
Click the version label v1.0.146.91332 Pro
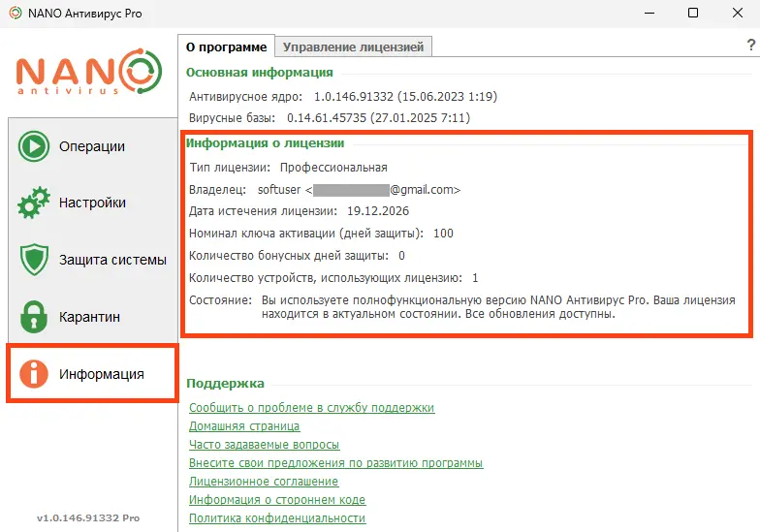(x=88, y=517)
